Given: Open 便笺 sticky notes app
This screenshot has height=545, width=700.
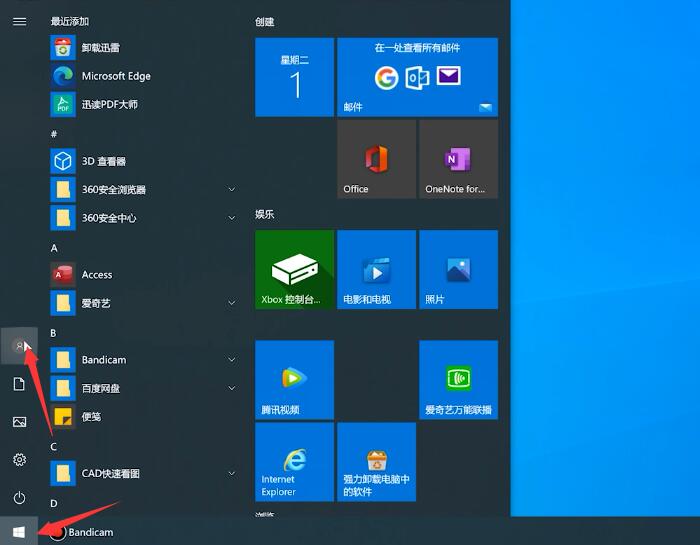Looking at the screenshot, I should [143, 416].
